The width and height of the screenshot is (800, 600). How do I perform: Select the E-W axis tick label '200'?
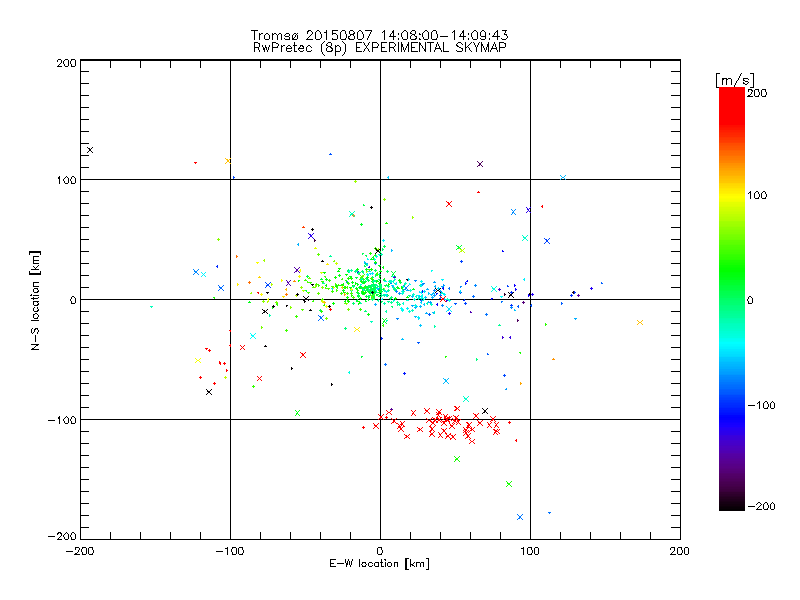coord(680,552)
